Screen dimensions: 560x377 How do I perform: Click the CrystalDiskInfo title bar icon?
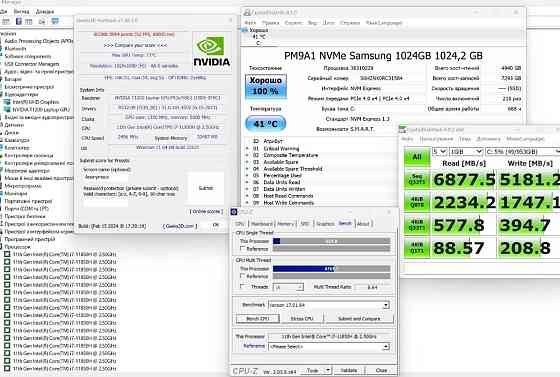click(246, 13)
